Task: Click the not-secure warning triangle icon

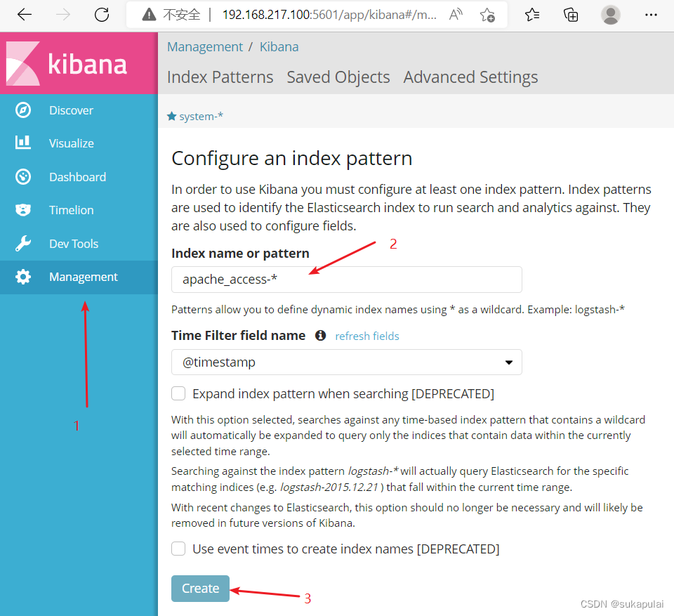Action: 149,15
